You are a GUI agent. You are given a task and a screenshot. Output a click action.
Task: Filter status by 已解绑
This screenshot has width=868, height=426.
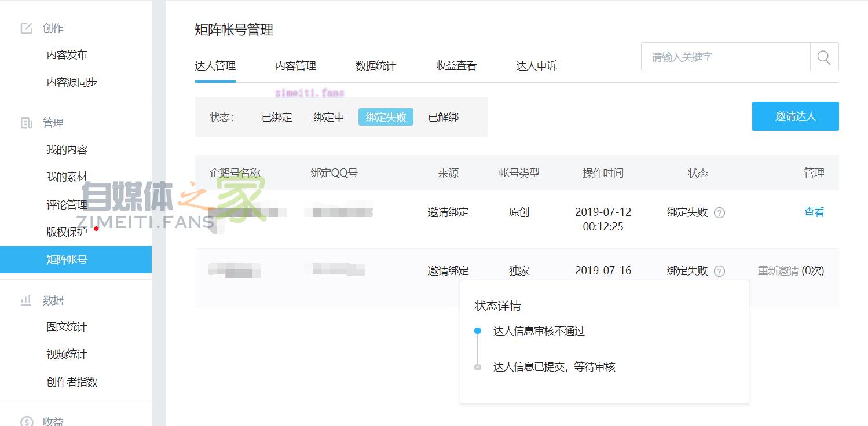click(444, 117)
